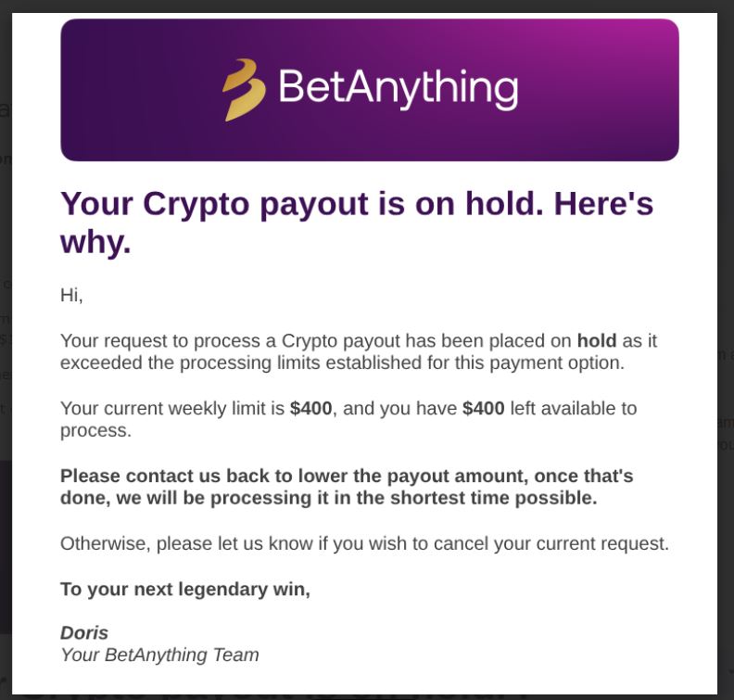Click the headline about Crypto payout on hold
734x700 pixels.
(357, 204)
